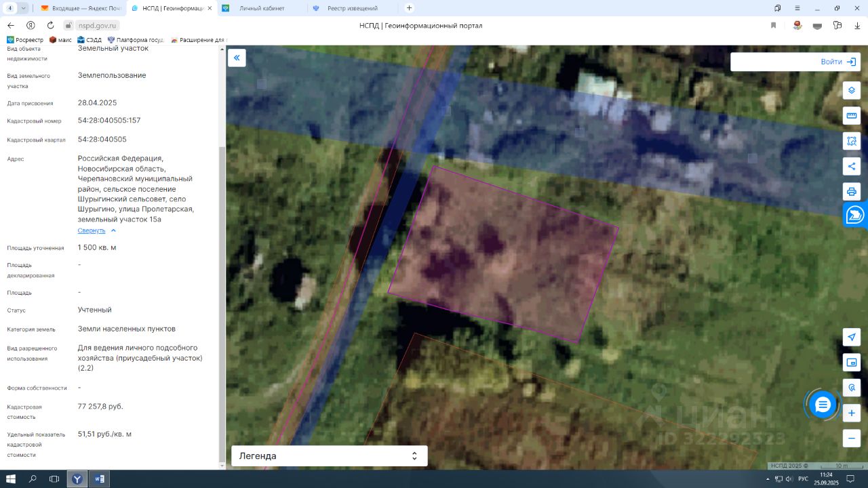Zoom in on the map
868x488 pixels.
point(852,413)
